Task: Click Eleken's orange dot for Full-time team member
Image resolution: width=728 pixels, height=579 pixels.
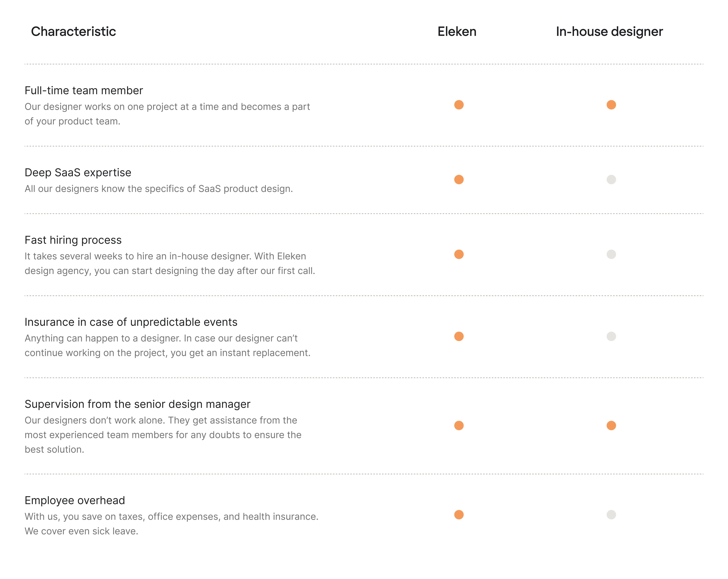Action: [x=459, y=105]
